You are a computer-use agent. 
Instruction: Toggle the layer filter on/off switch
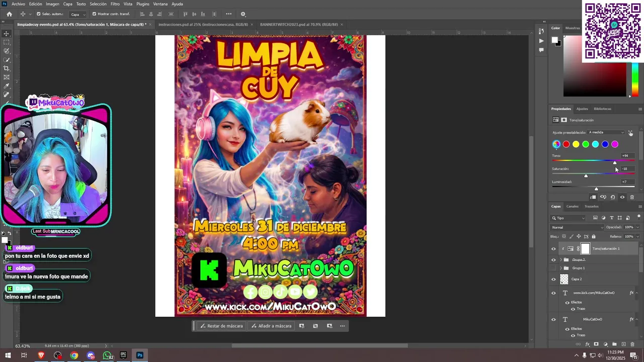[639, 217]
